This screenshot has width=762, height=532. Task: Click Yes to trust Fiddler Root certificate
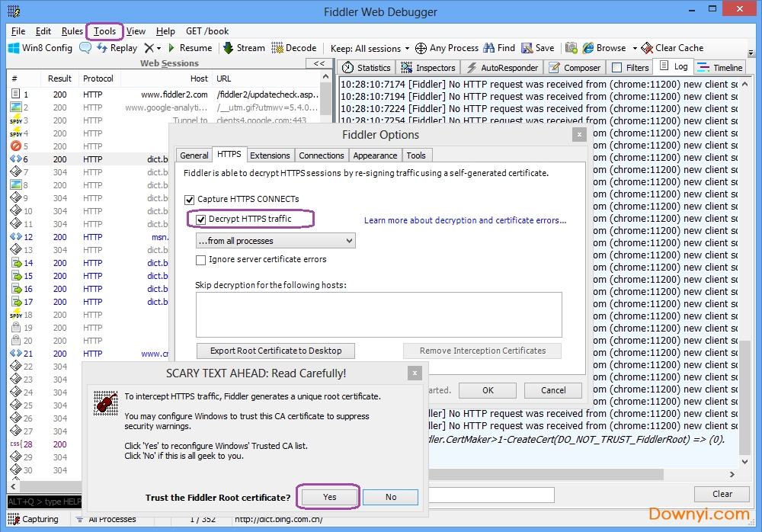[x=329, y=497]
